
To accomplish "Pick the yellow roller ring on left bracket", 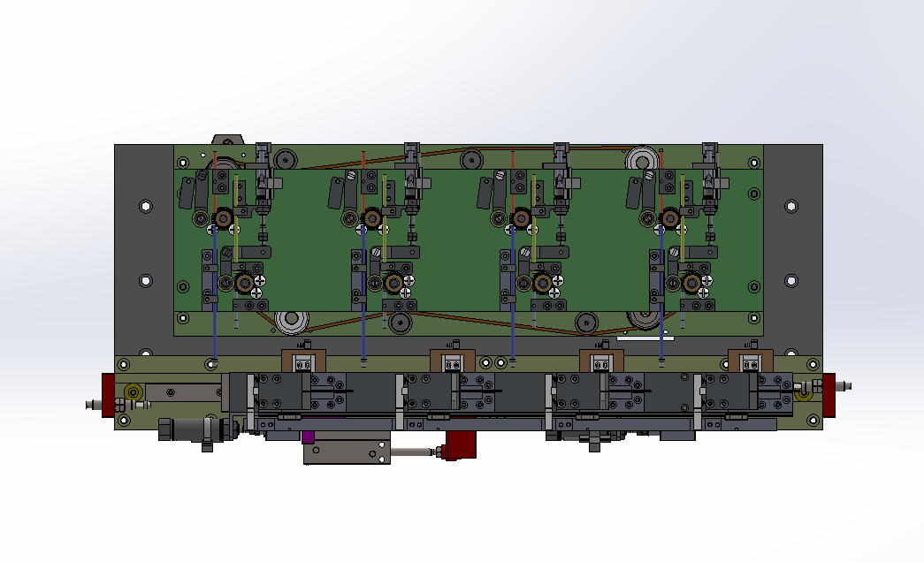I will [134, 391].
